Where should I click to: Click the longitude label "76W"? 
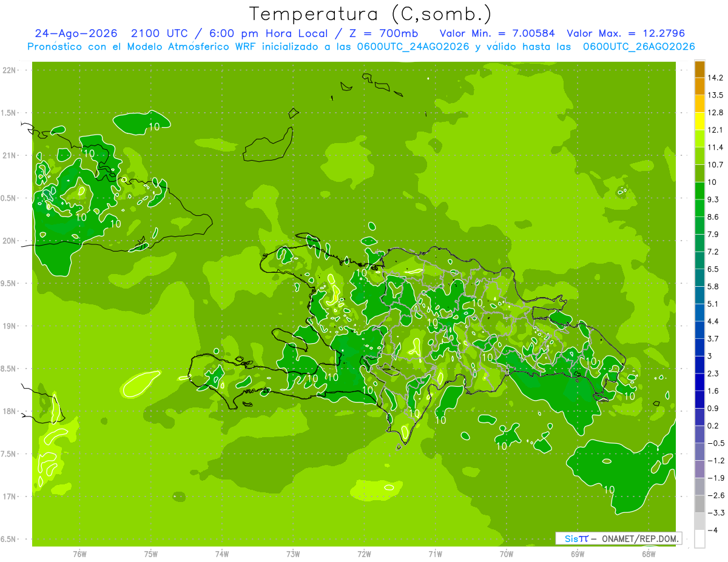point(79,554)
